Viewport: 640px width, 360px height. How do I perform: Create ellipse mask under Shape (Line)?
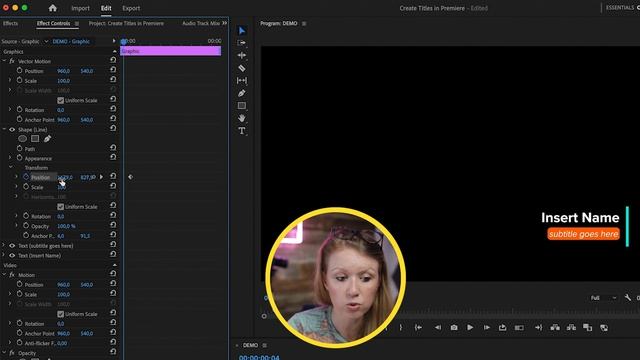pyautogui.click(x=22, y=139)
